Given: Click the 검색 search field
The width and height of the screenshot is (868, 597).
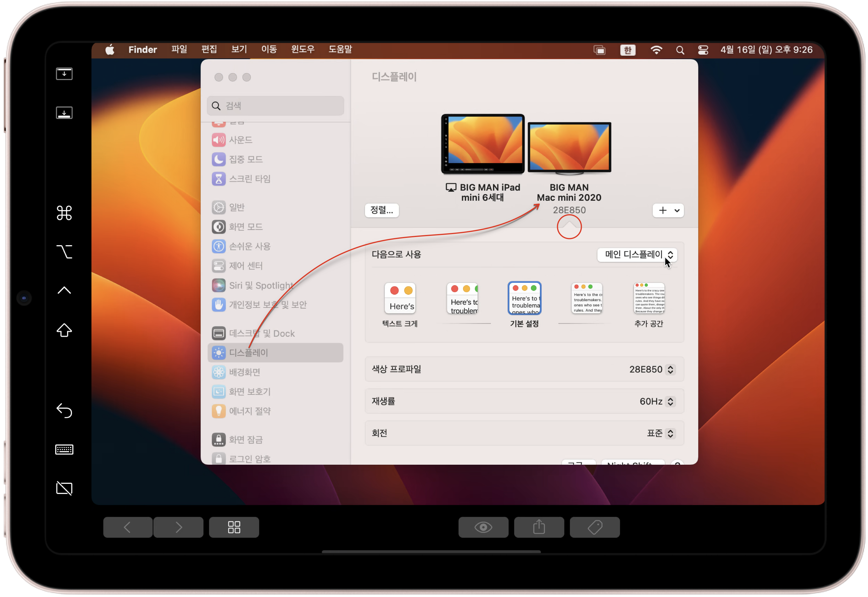Looking at the screenshot, I should click(276, 106).
